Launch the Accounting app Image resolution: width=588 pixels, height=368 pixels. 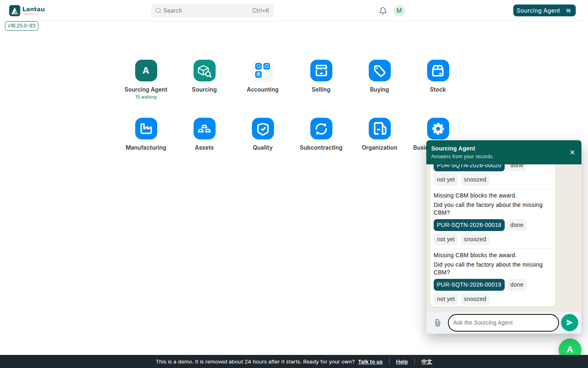tap(263, 71)
